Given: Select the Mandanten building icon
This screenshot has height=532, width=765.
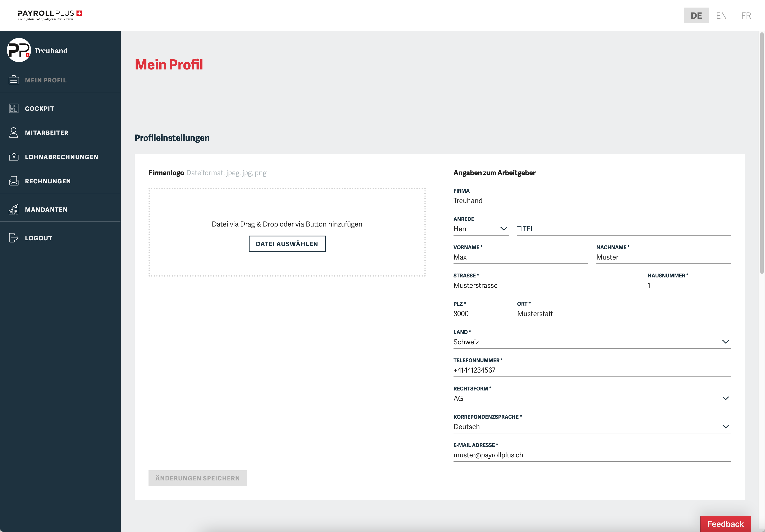Looking at the screenshot, I should coord(14,209).
